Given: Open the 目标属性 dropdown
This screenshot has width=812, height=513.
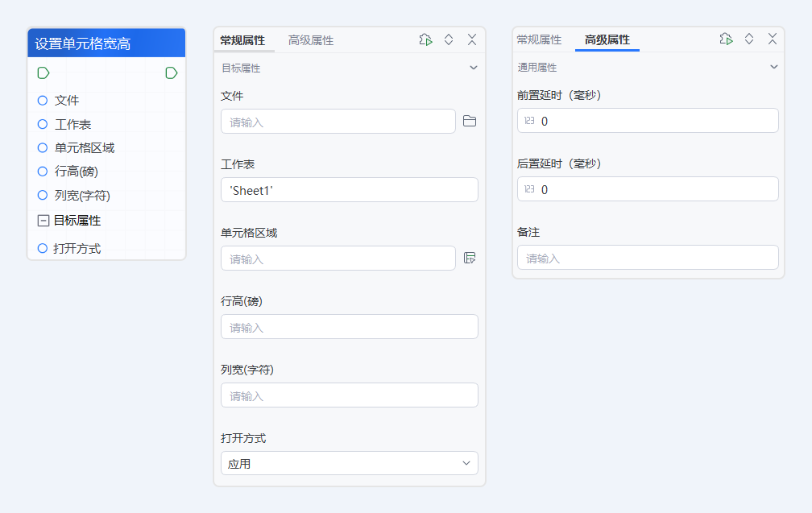Looking at the screenshot, I should (x=474, y=68).
